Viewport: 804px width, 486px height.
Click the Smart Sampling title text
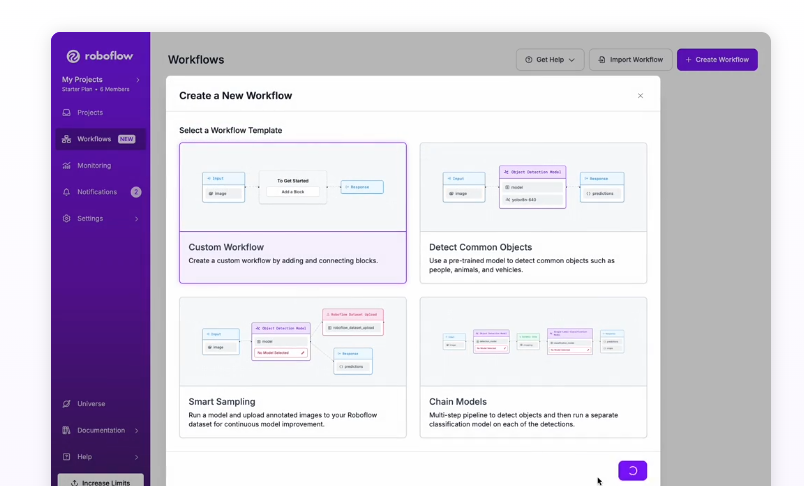coord(222,402)
